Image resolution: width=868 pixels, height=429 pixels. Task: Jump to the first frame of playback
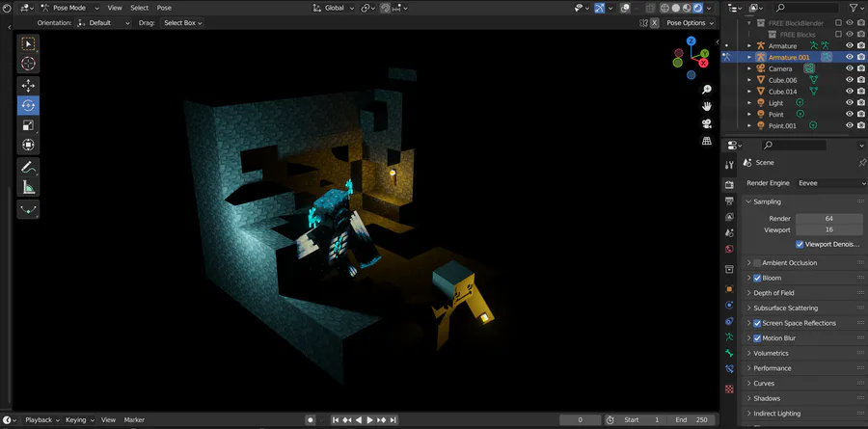pyautogui.click(x=336, y=420)
